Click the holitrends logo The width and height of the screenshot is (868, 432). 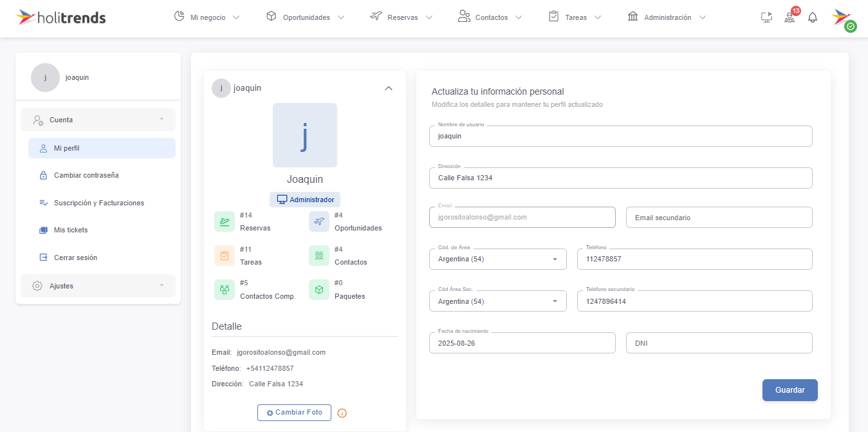pos(61,17)
